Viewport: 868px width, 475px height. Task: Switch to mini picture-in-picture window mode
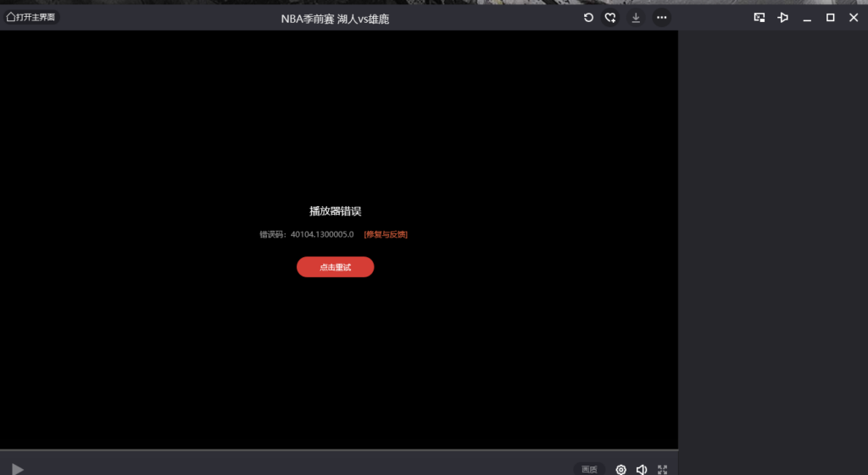(x=759, y=18)
